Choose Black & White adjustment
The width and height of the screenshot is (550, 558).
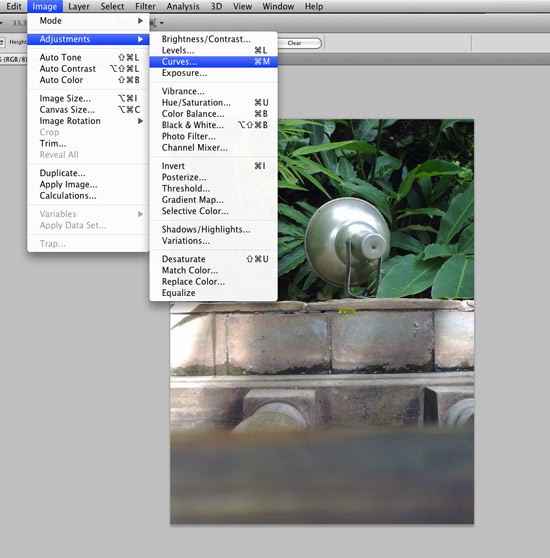[x=213, y=125]
